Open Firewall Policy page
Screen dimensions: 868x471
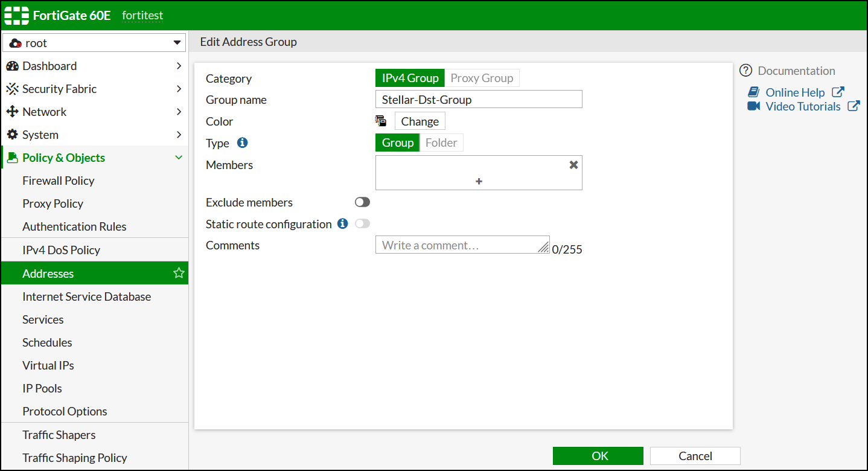(x=59, y=181)
